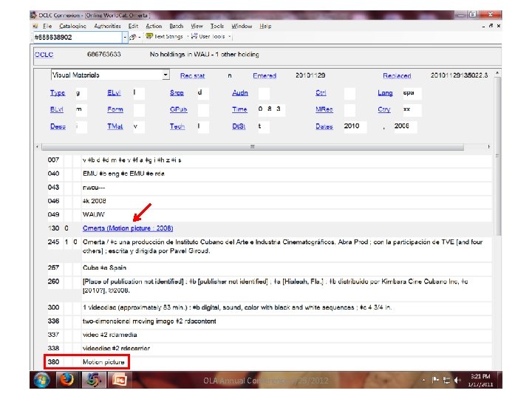532x399 pixels.
Task: Open the Cataloging menu
Action: click(x=72, y=26)
